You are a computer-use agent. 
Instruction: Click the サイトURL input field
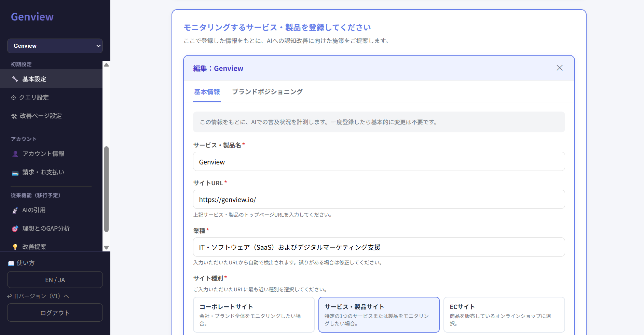point(379,199)
